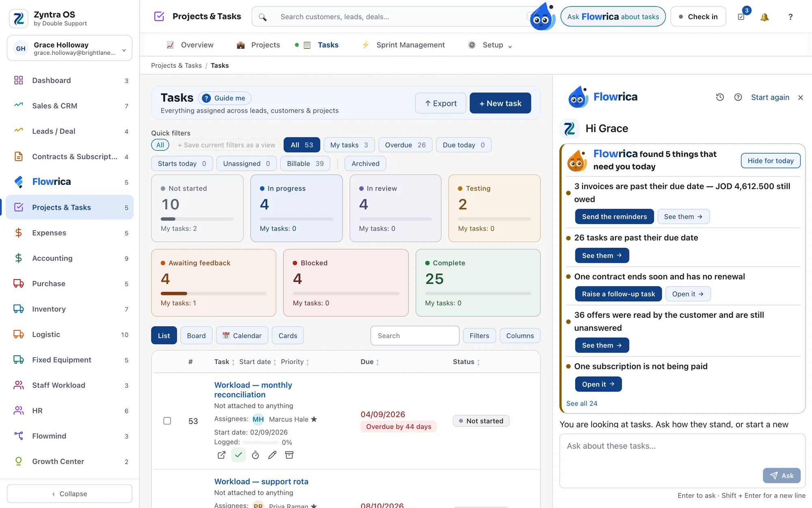Open the task notifications checklist icon
The height and width of the screenshot is (508, 812).
[741, 17]
